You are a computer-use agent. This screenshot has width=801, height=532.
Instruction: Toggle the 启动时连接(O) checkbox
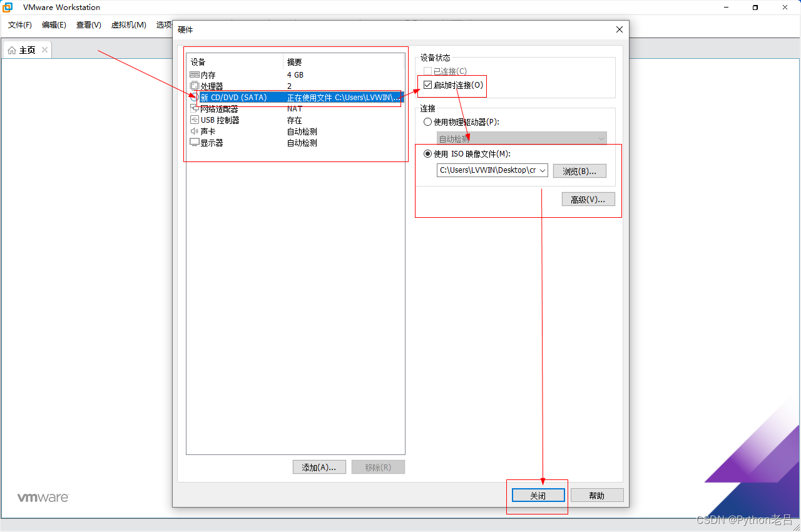[x=428, y=85]
